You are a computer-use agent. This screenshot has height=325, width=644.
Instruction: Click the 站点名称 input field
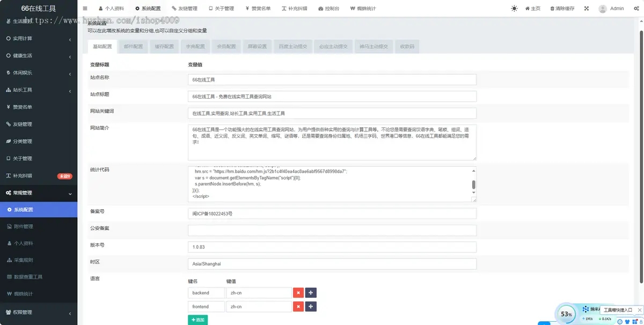click(332, 79)
